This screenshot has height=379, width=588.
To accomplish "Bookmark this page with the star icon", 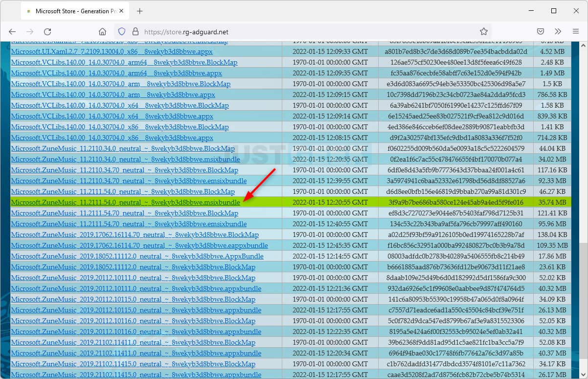I will [484, 31].
